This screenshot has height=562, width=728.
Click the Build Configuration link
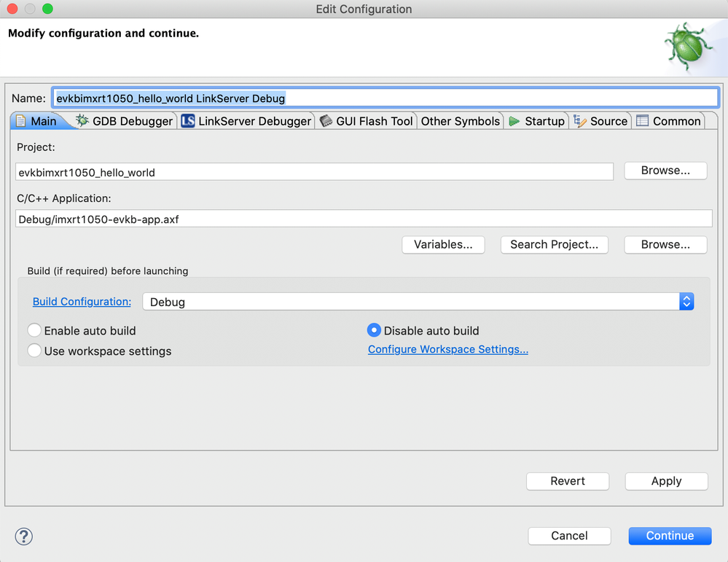[82, 302]
